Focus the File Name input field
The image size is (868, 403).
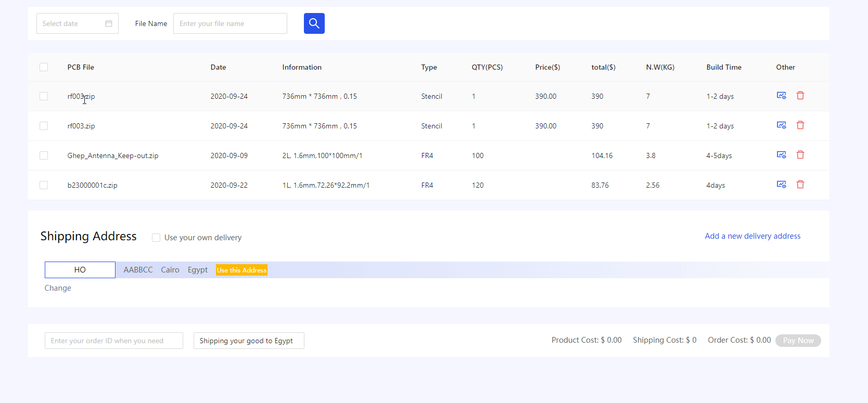(x=230, y=23)
